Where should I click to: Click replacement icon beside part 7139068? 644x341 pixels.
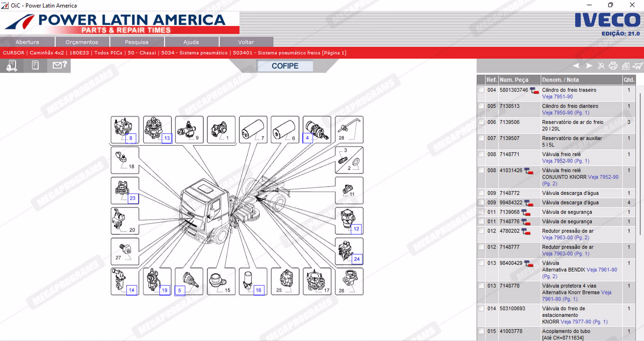[526, 212]
